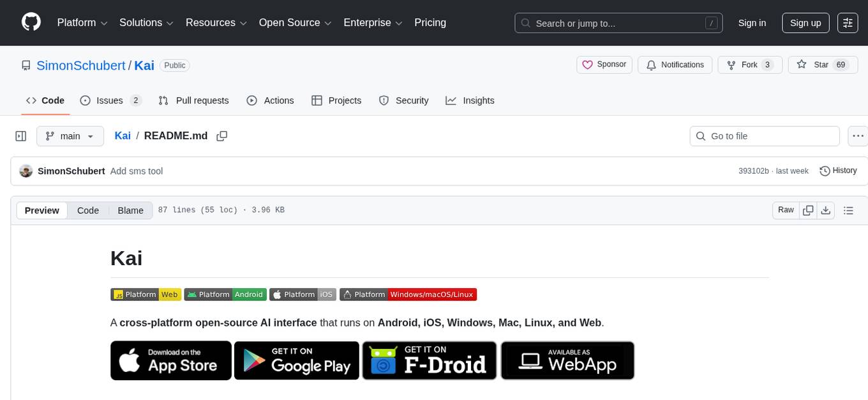
Task: Click the Sponsor button
Action: pos(604,65)
